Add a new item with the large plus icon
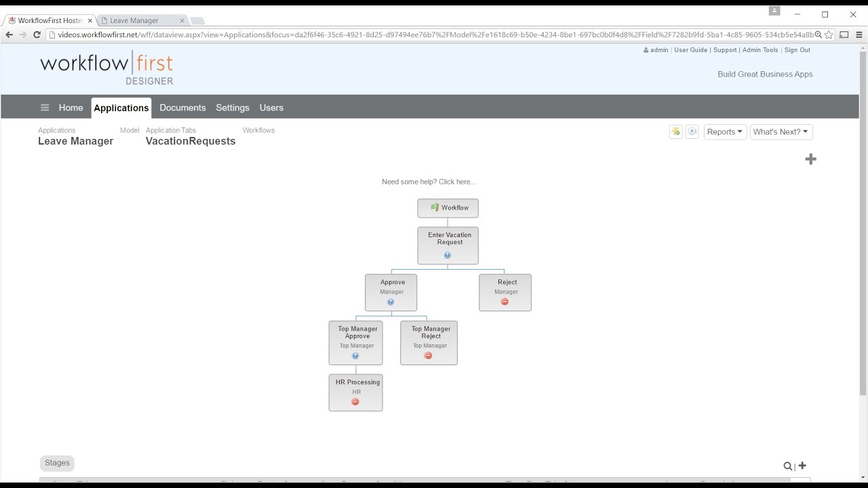Viewport: 868px width, 488px height. pos(810,159)
